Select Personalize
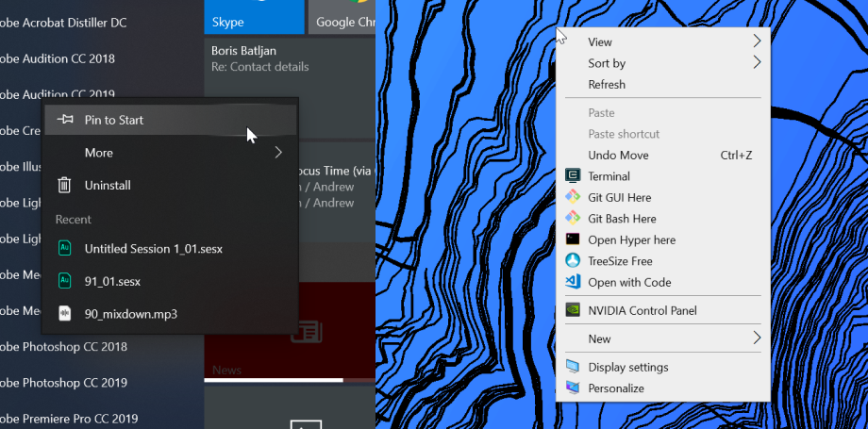Viewport: 868px width, 429px height. tap(662, 388)
